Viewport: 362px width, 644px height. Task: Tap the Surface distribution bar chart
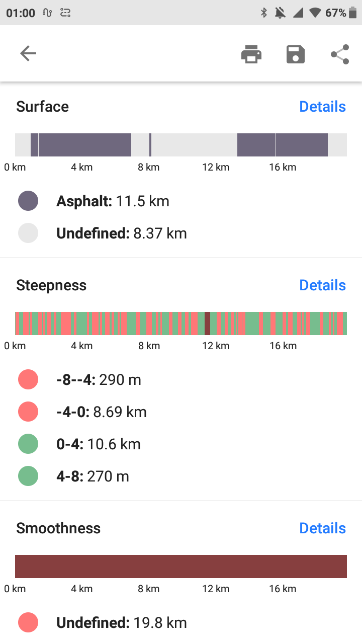click(181, 145)
